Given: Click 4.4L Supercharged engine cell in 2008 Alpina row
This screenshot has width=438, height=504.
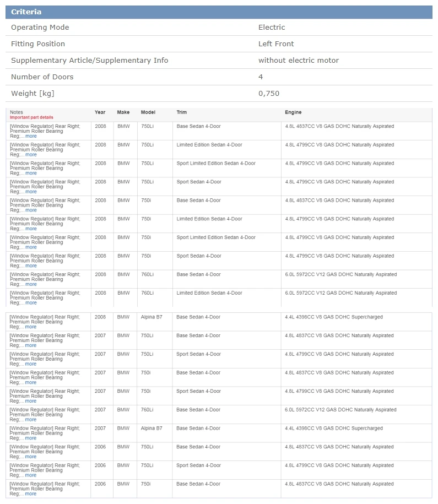Looking at the screenshot, I should (x=334, y=317).
